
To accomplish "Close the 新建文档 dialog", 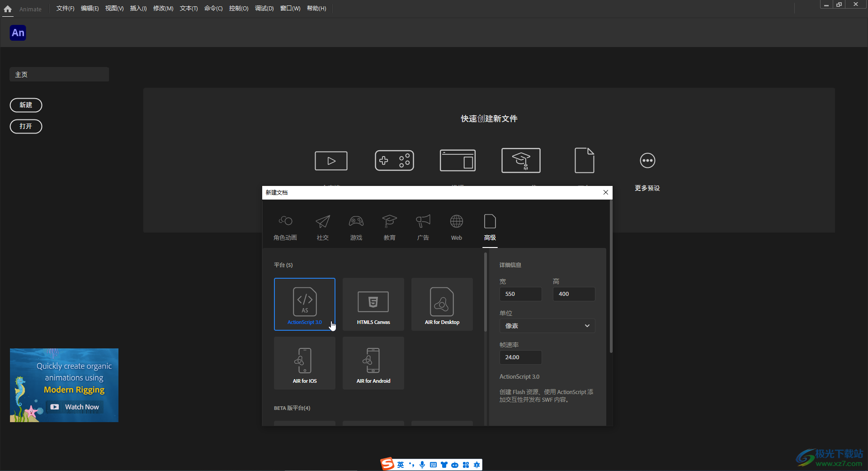I will 606,192.
